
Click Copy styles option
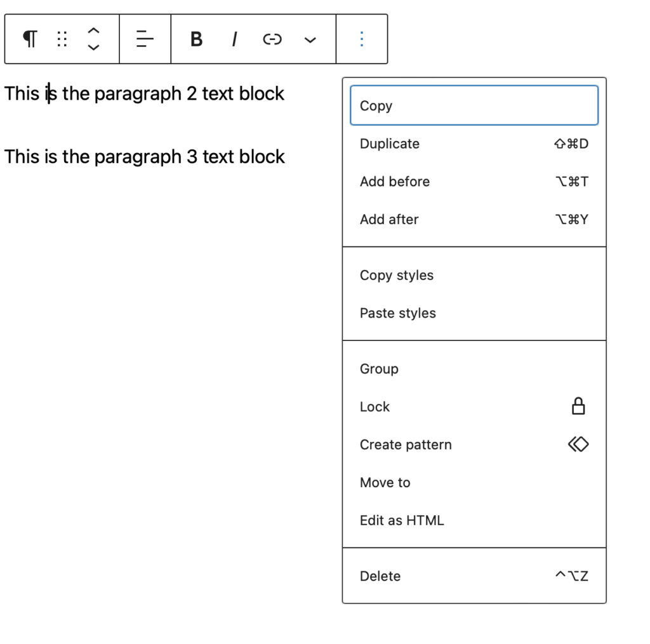click(474, 276)
